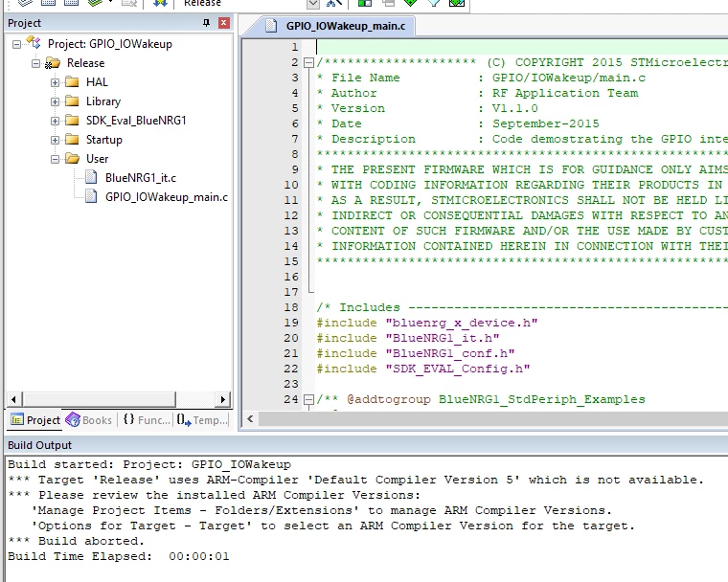Click the "Options for Target - Target" output line
The image size is (728, 582).
tap(332, 526)
